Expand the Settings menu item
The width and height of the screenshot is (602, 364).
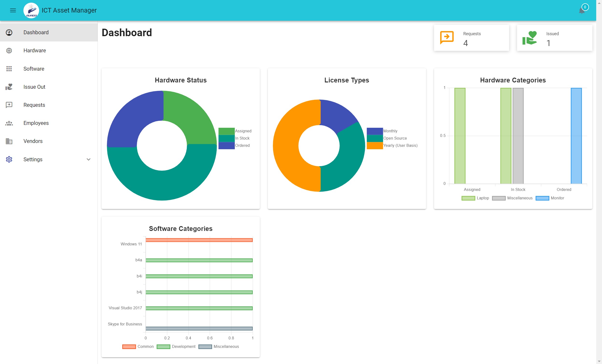click(x=33, y=159)
